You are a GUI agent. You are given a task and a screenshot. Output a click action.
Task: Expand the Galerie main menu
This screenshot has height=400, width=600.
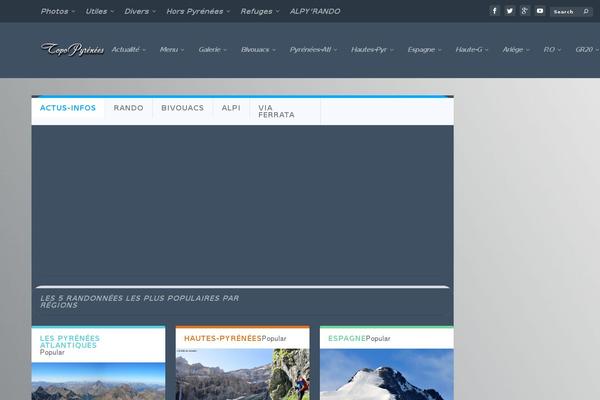(213, 50)
